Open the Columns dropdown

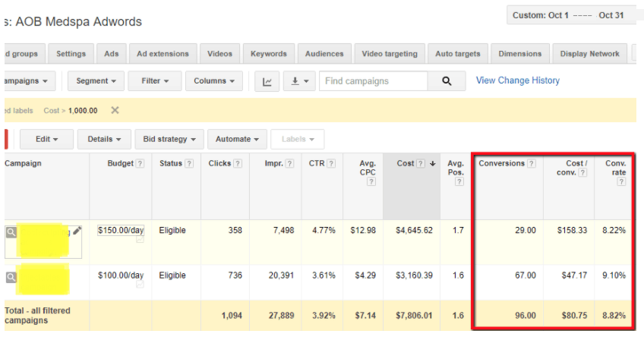[214, 81]
